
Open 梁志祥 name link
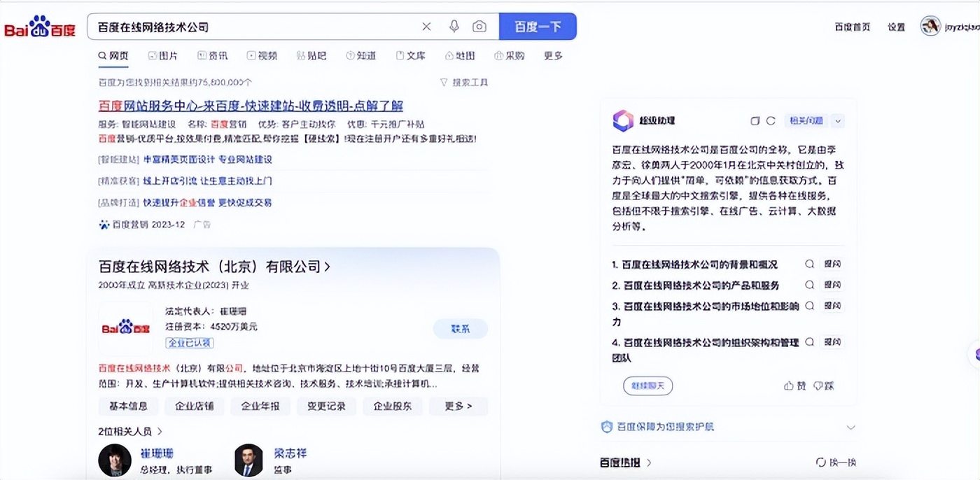pyautogui.click(x=290, y=453)
